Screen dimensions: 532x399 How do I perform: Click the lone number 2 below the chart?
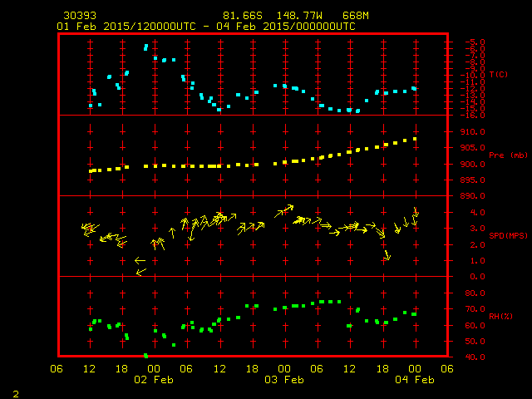(x=16, y=394)
